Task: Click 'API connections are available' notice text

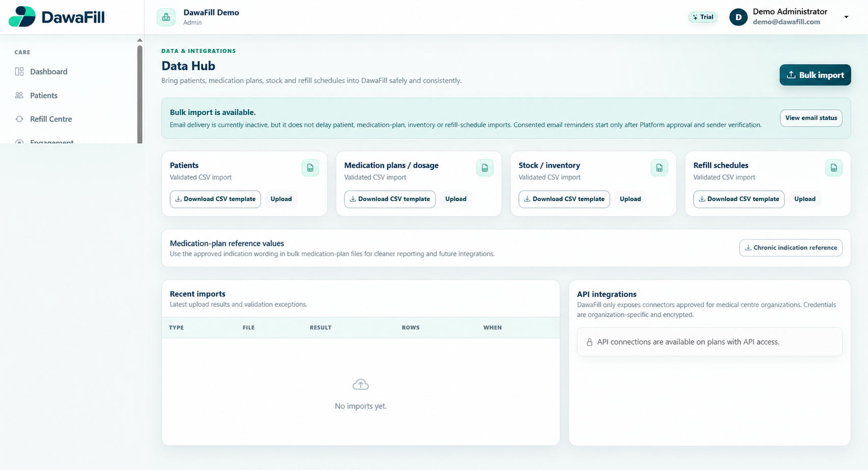Action: 688,342
